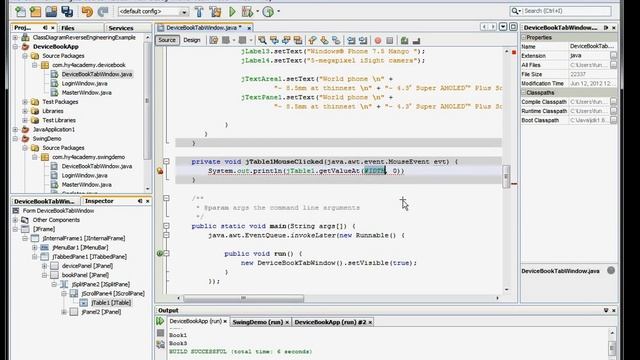
Task: Click the Find Selection magnifier icon
Action: [x=262, y=40]
